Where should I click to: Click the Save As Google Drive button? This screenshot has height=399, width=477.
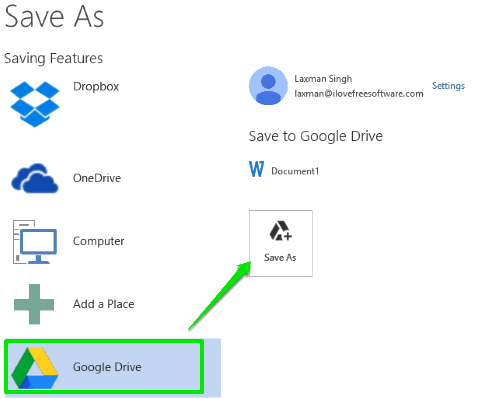click(281, 243)
